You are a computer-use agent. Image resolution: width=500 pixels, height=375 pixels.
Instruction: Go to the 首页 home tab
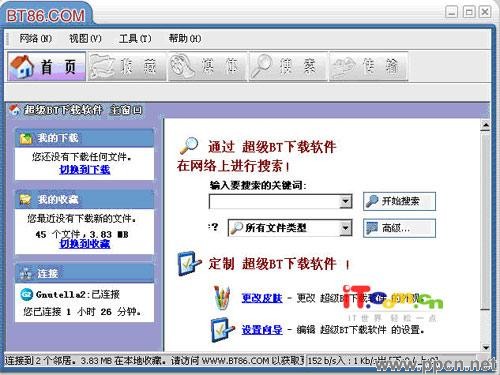click(x=46, y=66)
